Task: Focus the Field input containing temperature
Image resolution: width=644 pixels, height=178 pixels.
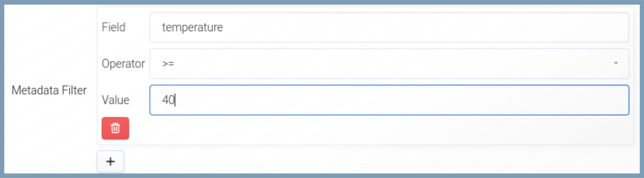Action: click(x=389, y=27)
